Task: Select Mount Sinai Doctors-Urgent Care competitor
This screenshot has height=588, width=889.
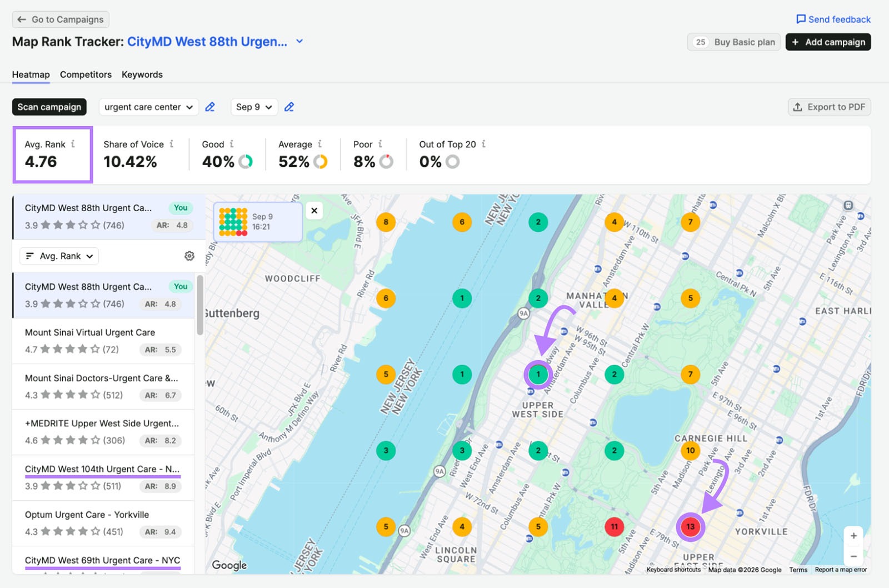Action: coord(103,387)
